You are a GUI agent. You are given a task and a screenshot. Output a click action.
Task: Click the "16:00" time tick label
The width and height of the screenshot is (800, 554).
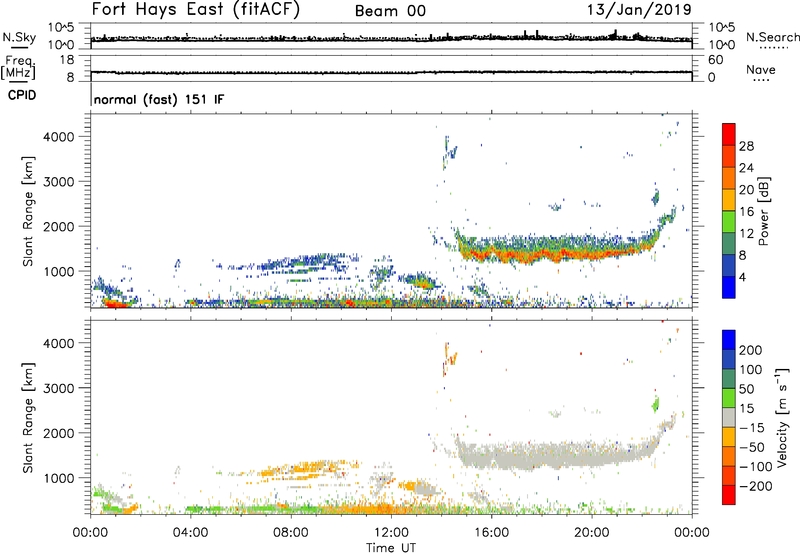pyautogui.click(x=491, y=533)
